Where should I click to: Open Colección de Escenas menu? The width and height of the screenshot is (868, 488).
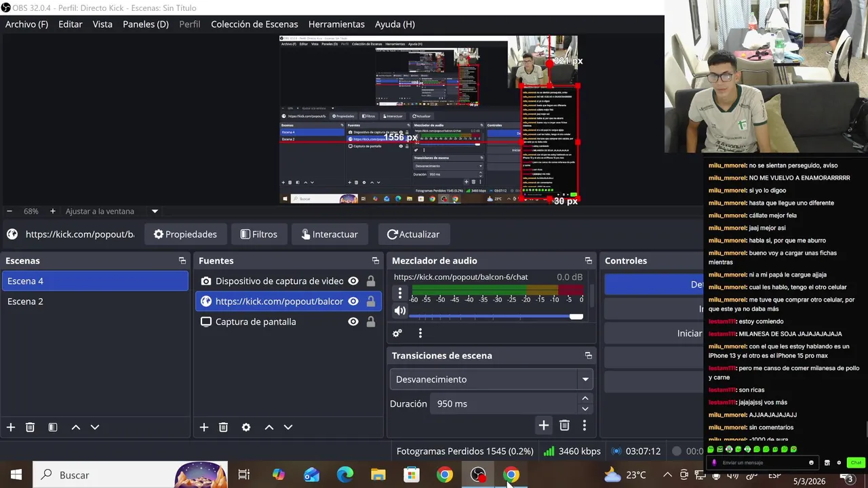254,24
